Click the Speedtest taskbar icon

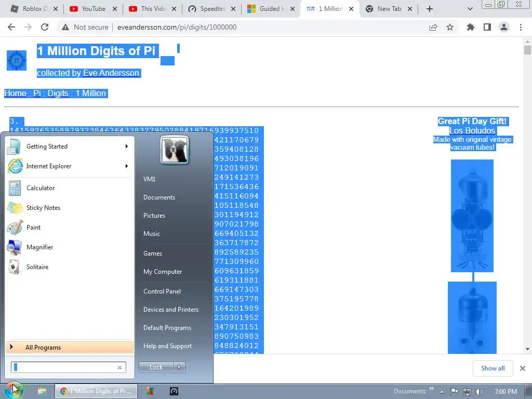174,391
